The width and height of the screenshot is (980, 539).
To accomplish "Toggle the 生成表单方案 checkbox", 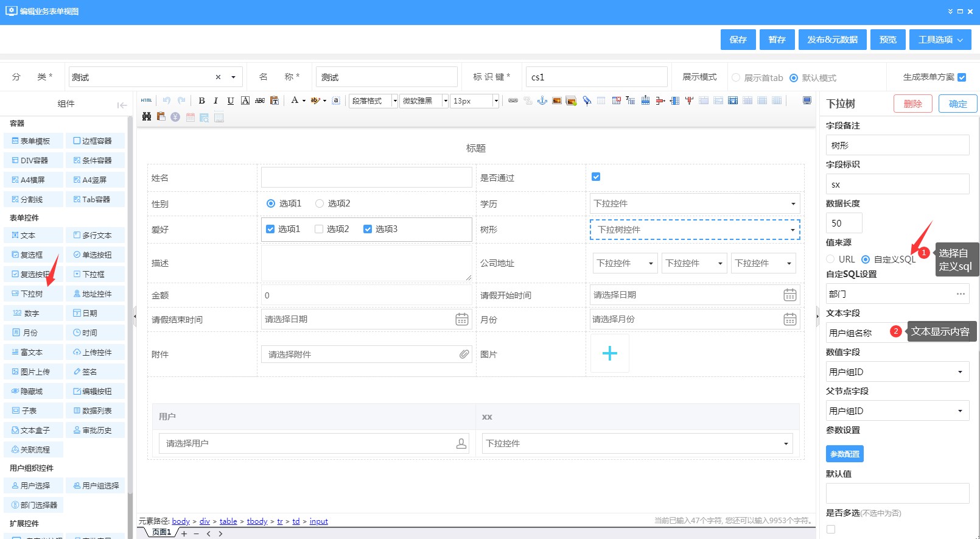I will point(962,77).
